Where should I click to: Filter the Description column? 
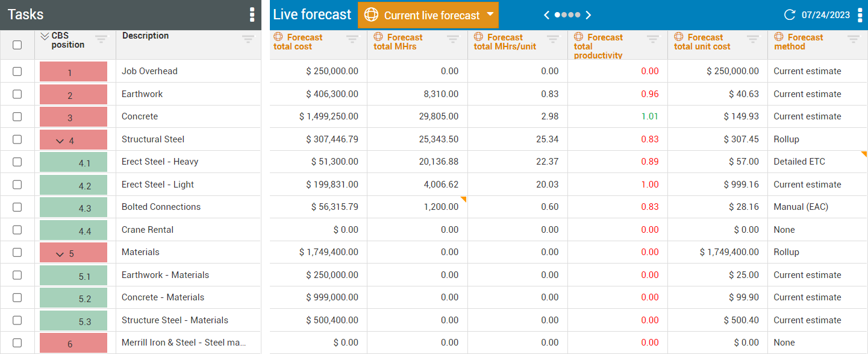[248, 39]
